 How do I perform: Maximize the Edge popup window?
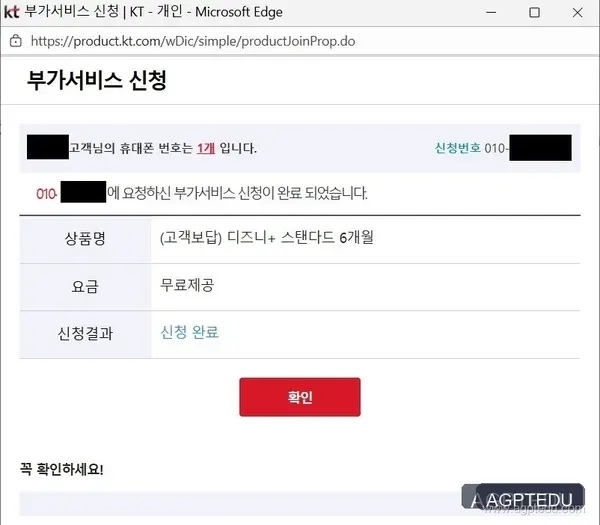(535, 13)
